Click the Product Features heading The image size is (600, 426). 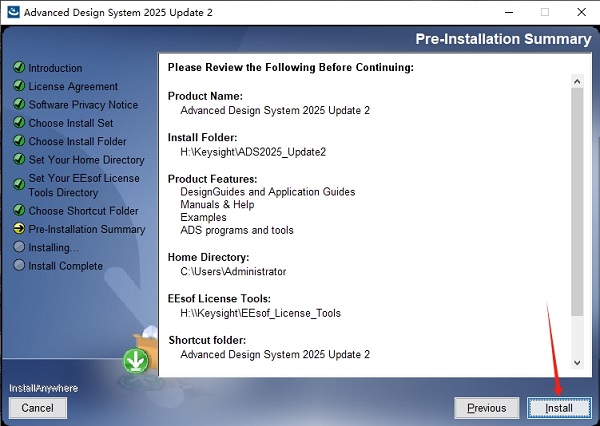pyautogui.click(x=212, y=179)
